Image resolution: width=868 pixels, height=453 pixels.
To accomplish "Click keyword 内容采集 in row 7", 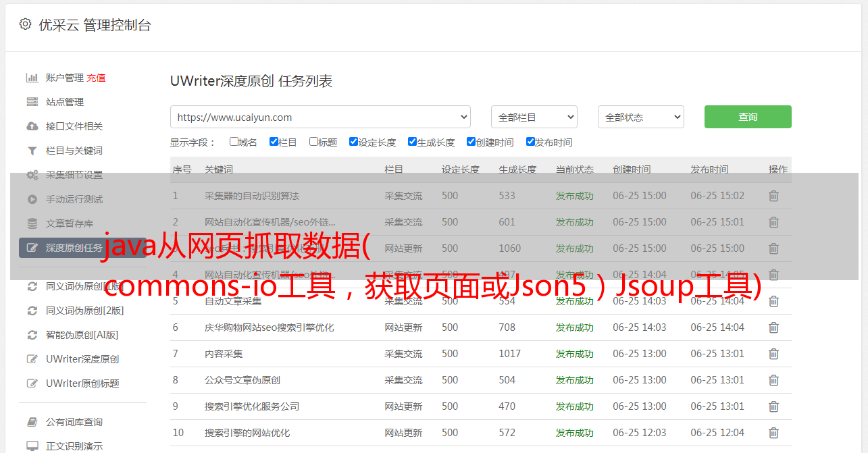I will pos(224,354).
